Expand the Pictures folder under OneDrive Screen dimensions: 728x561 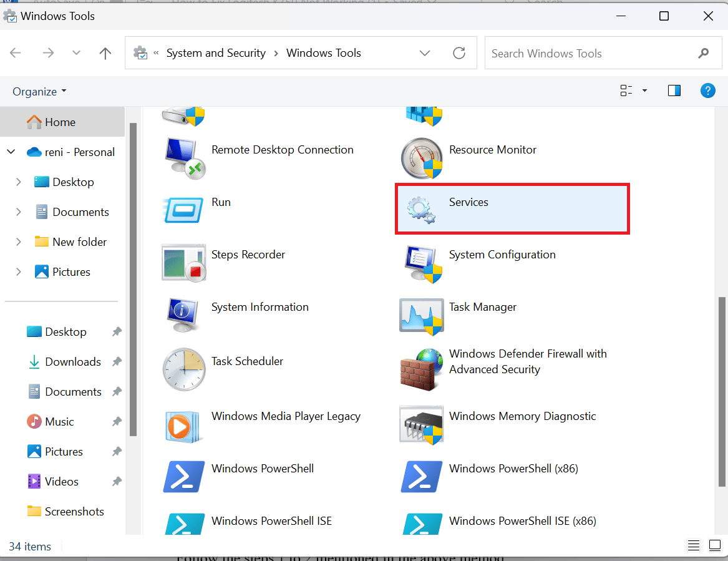point(19,271)
